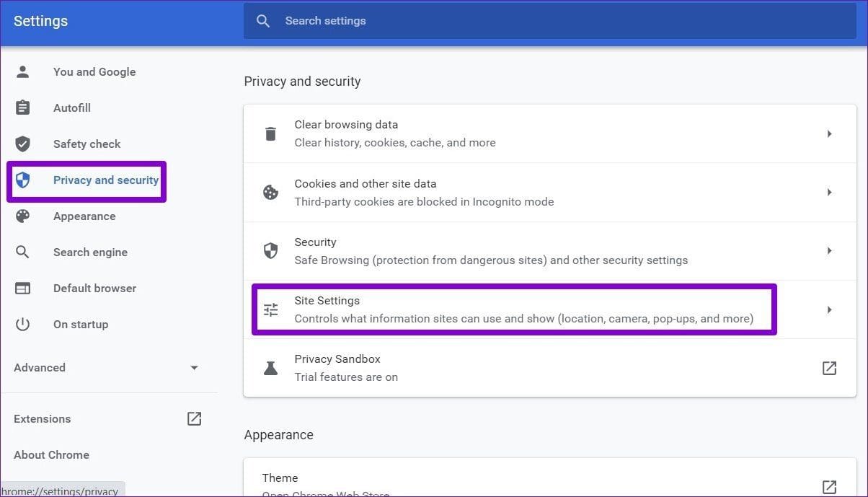Open Safety check from the sidebar

coord(87,144)
